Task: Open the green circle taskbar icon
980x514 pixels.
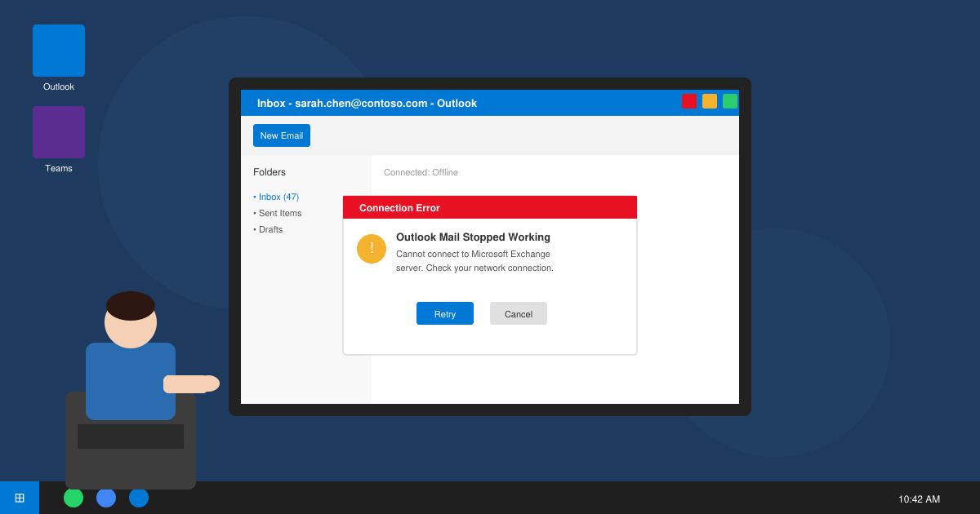Action: [x=73, y=498]
